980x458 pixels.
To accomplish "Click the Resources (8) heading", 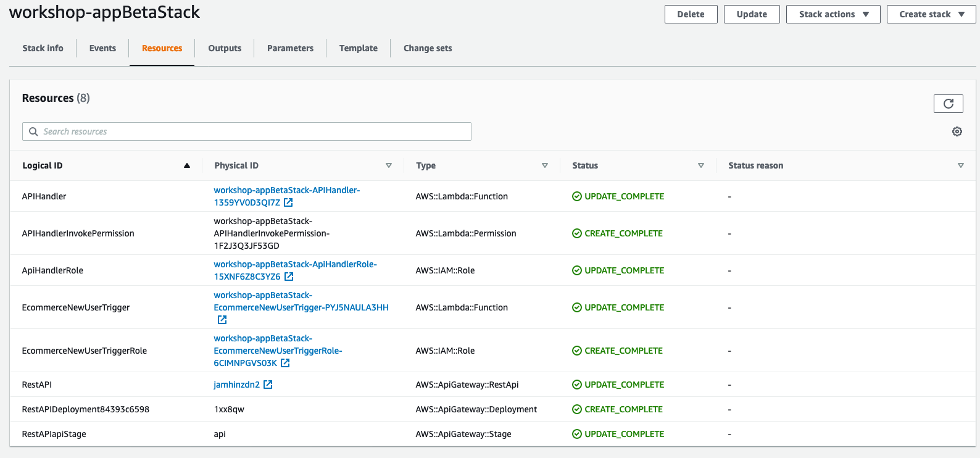I will click(x=56, y=98).
